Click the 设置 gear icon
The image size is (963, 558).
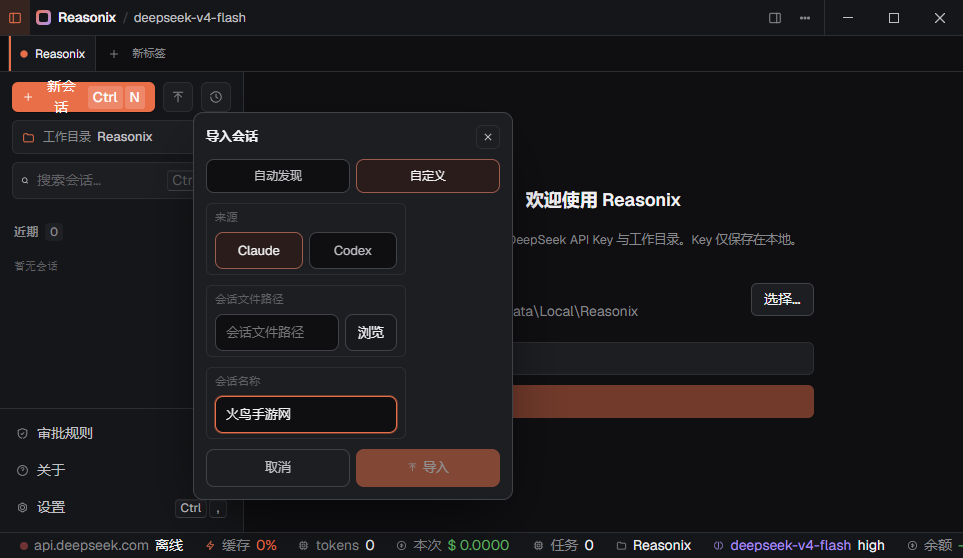[x=22, y=508]
